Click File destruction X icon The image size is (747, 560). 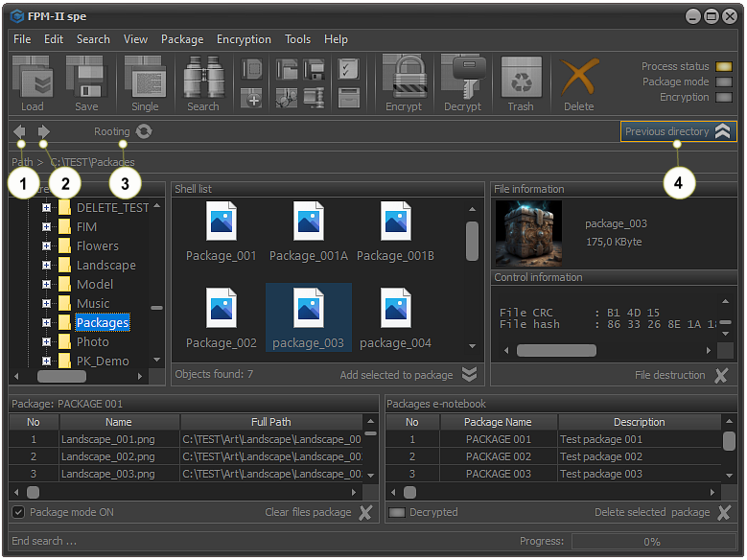pyautogui.click(x=721, y=376)
